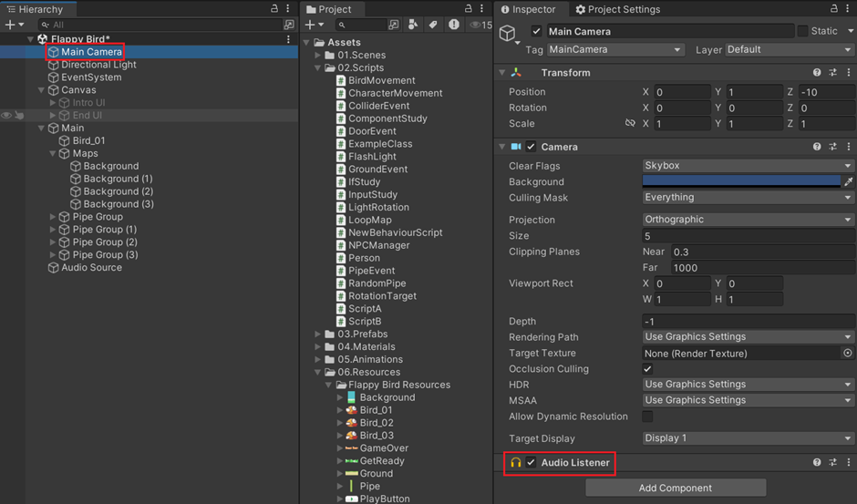Screen dimensions: 857x504
Task: Open the Hierarchy panel options menu
Action: (x=287, y=9)
